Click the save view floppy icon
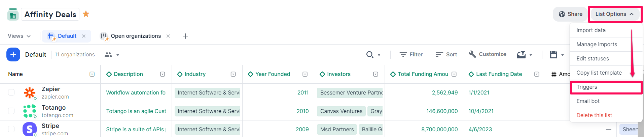Image resolution: width=644 pixels, height=137 pixels. tap(553, 54)
